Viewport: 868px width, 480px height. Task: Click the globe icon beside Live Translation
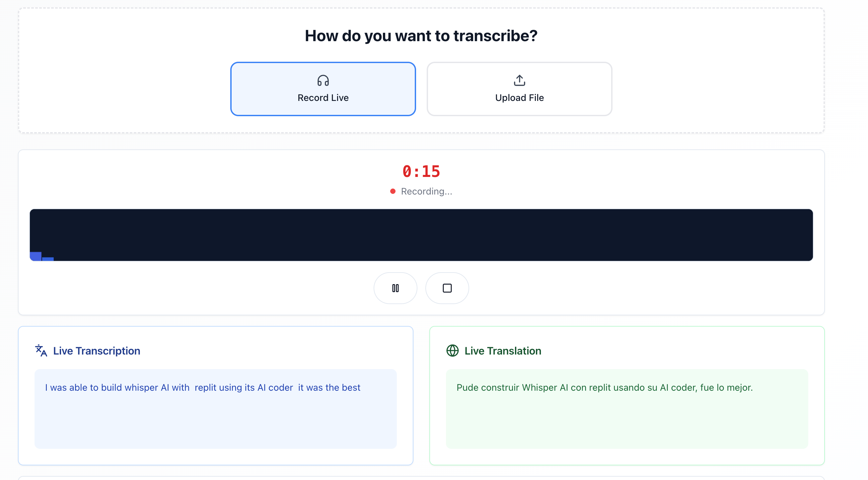tap(452, 351)
